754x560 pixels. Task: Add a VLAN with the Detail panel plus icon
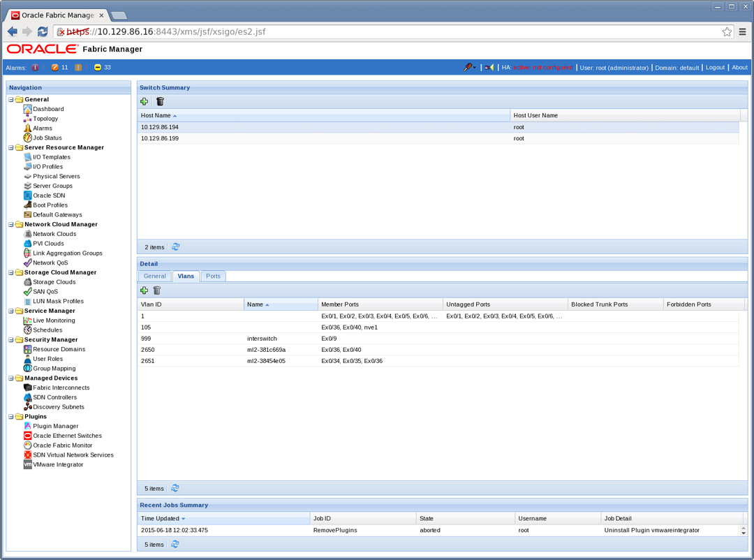[x=144, y=290]
